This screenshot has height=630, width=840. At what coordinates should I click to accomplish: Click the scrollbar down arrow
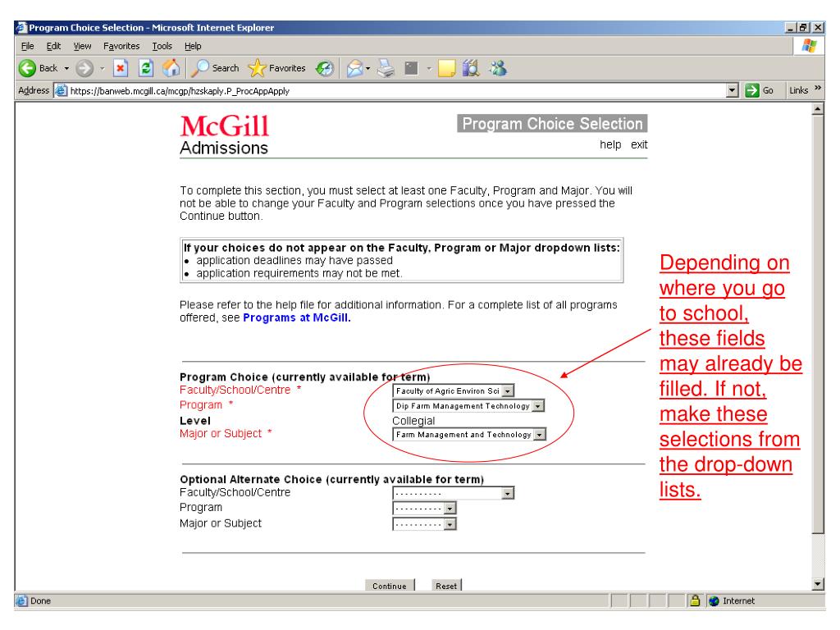pyautogui.click(x=818, y=584)
